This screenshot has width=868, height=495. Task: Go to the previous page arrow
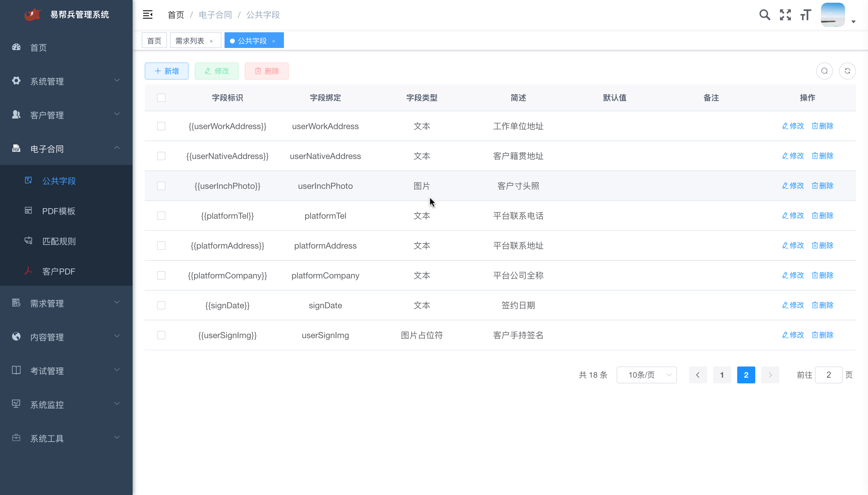pyautogui.click(x=698, y=375)
